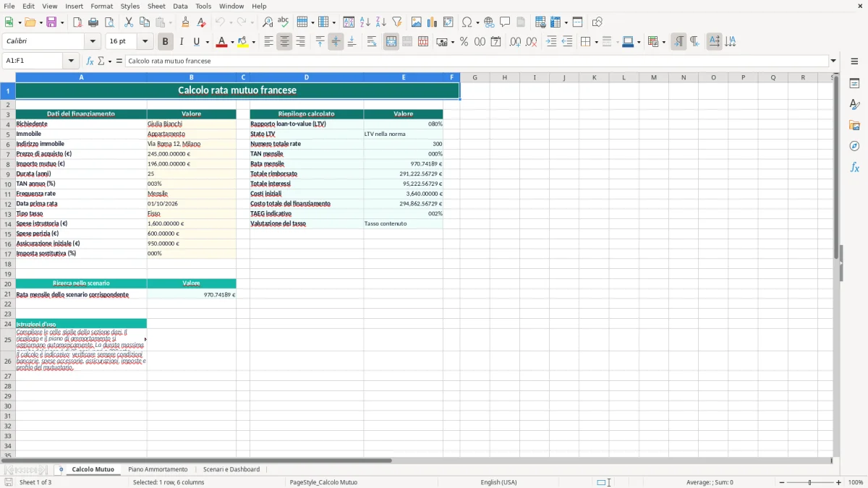Open the font size dropdown

145,42
